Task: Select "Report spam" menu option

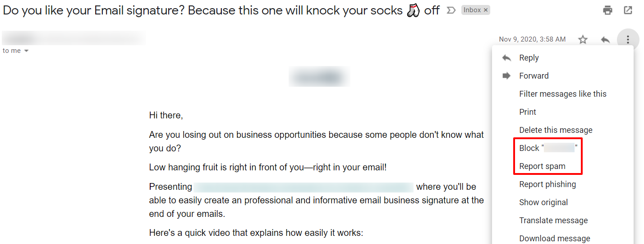Action: pos(542,166)
